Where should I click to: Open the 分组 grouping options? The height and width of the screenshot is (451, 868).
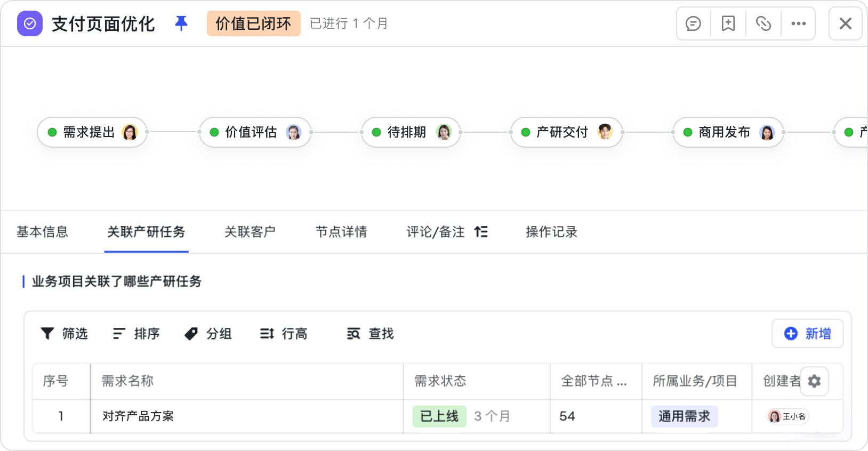click(x=208, y=334)
